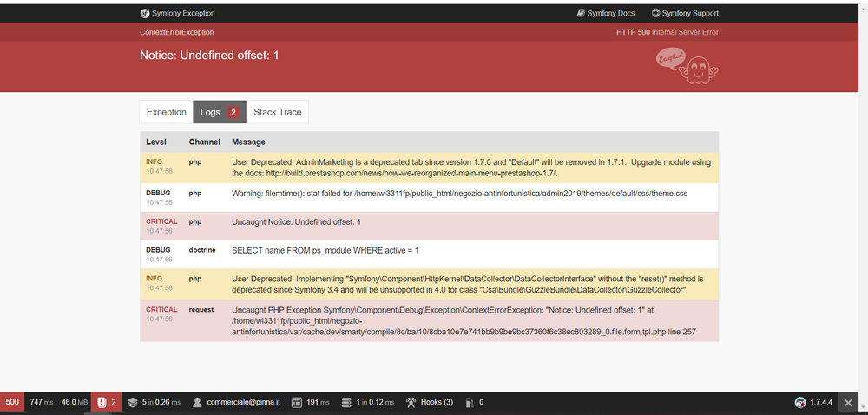Click the first CRITICAL level label
Viewport: 868px width, 415px height.
(161, 221)
